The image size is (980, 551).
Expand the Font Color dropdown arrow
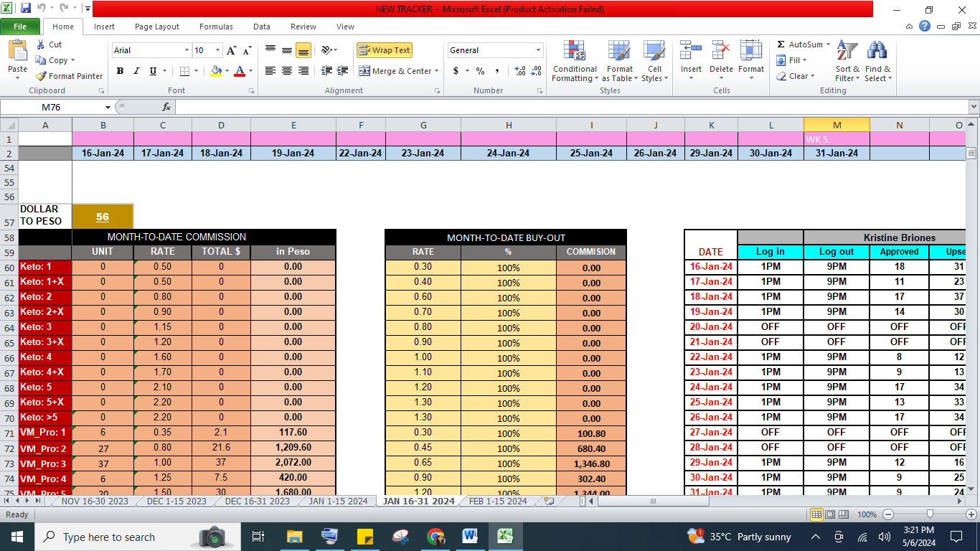(x=250, y=71)
